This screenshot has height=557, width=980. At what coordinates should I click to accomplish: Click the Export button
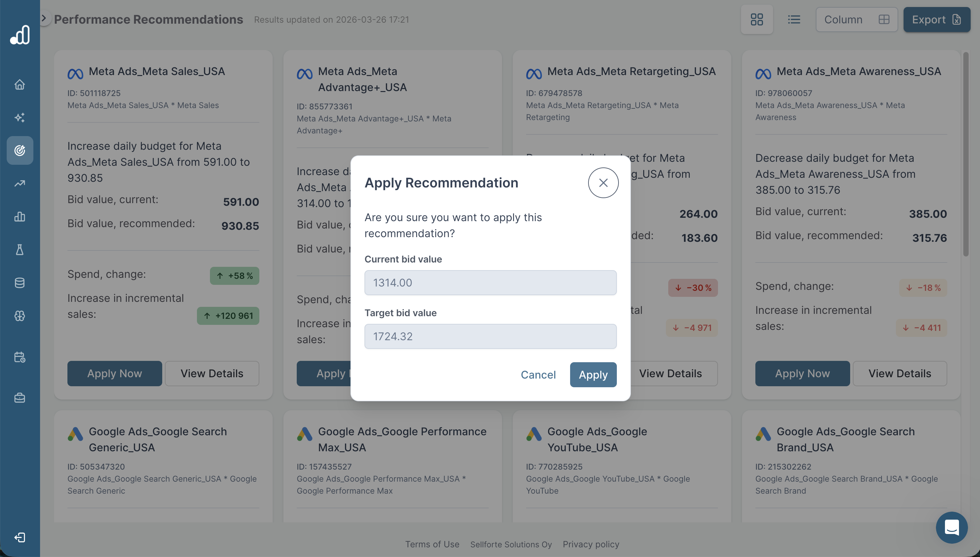click(936, 19)
